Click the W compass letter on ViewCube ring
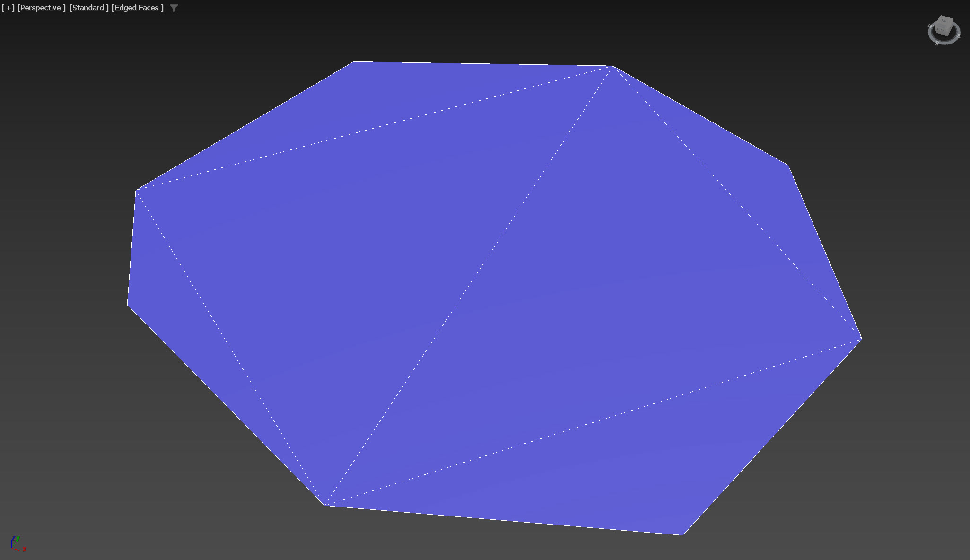The width and height of the screenshot is (970, 560). click(x=931, y=26)
